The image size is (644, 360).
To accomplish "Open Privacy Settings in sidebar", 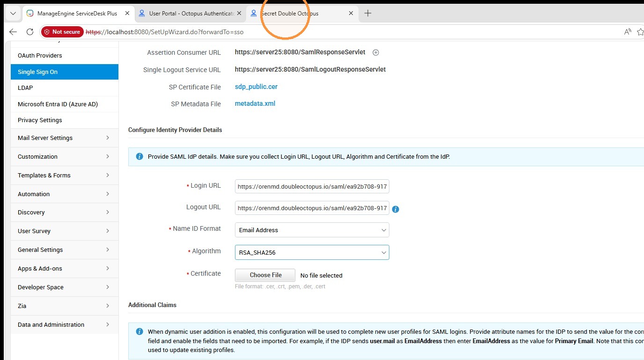I will pyautogui.click(x=65, y=120).
